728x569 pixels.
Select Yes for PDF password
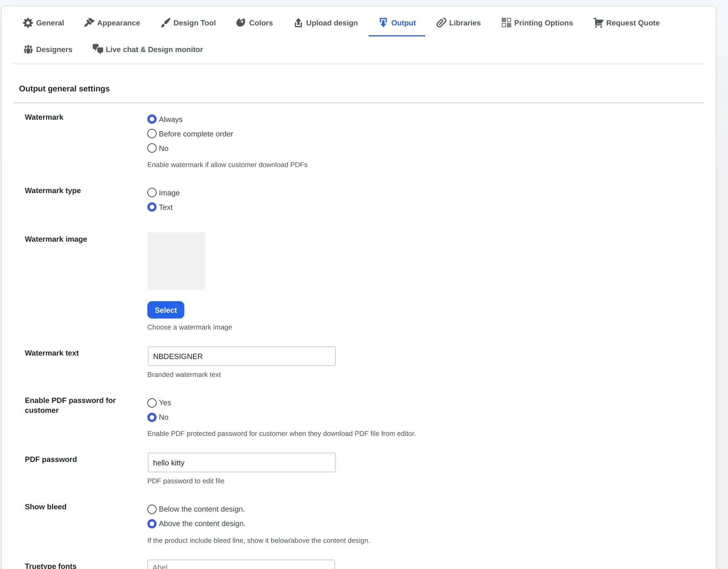pyautogui.click(x=152, y=403)
